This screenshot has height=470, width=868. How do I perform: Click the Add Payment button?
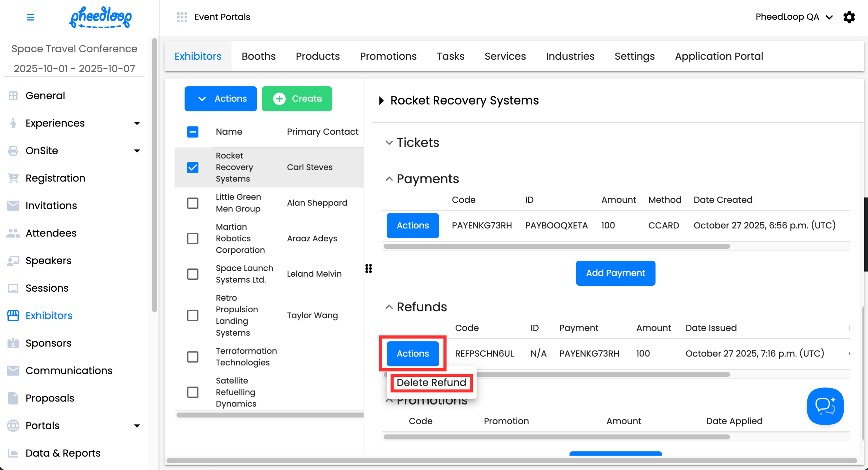click(615, 273)
